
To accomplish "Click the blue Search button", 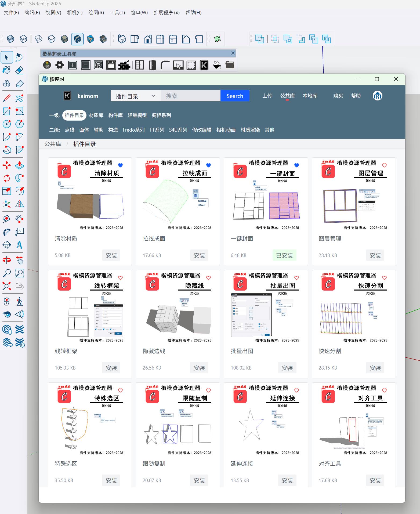I will [235, 96].
